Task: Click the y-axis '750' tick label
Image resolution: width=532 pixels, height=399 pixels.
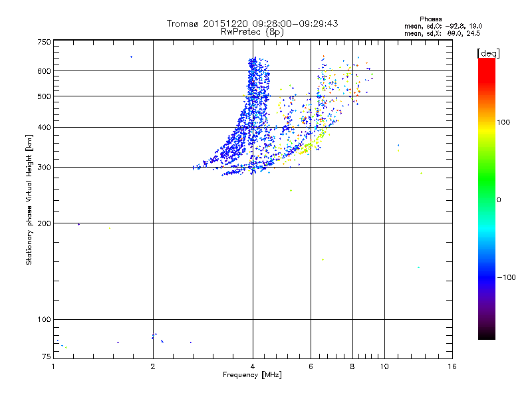Action: 44,42
